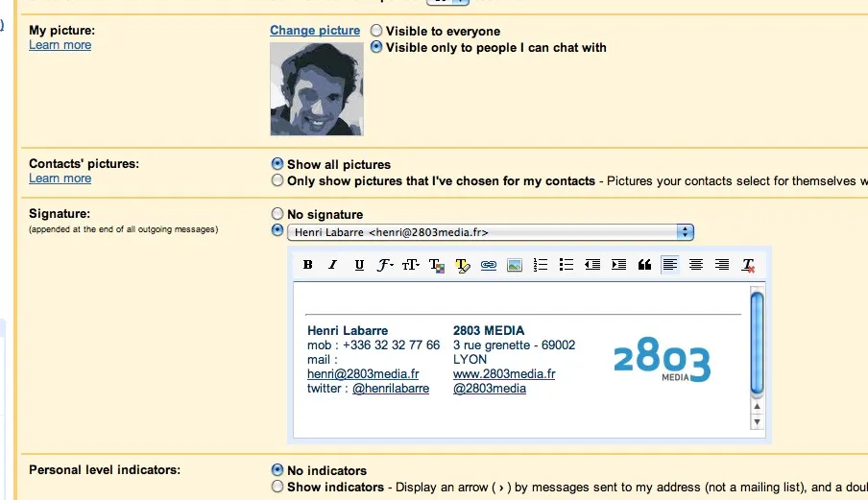Open the text color picker
The image size is (868, 500).
[437, 266]
